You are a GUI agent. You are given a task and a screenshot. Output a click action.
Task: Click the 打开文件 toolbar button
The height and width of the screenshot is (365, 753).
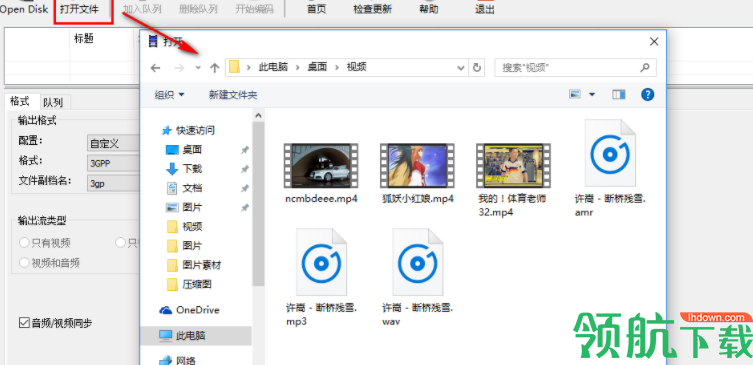click(x=80, y=9)
